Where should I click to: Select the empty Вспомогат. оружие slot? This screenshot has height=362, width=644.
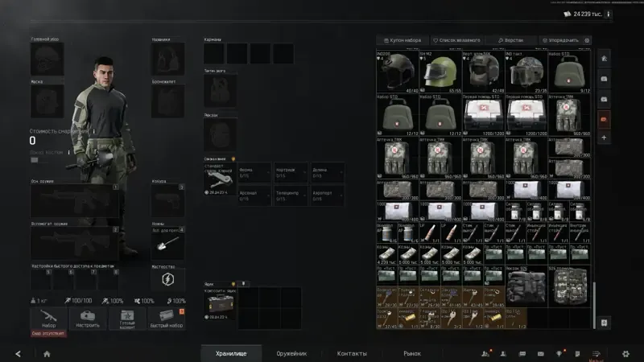pos(75,244)
